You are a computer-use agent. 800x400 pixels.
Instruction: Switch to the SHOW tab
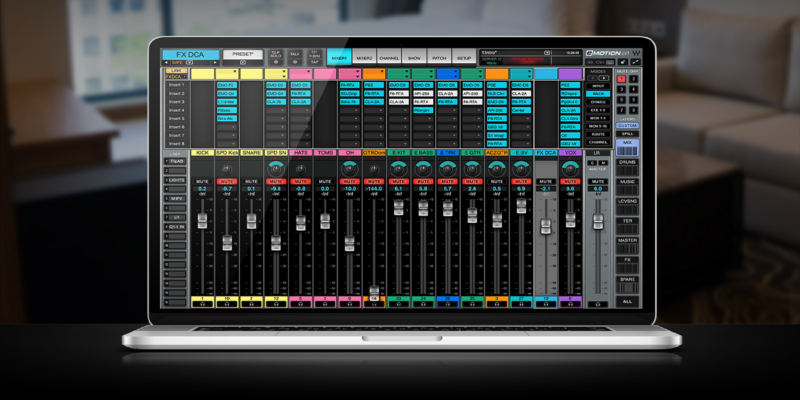tap(414, 58)
